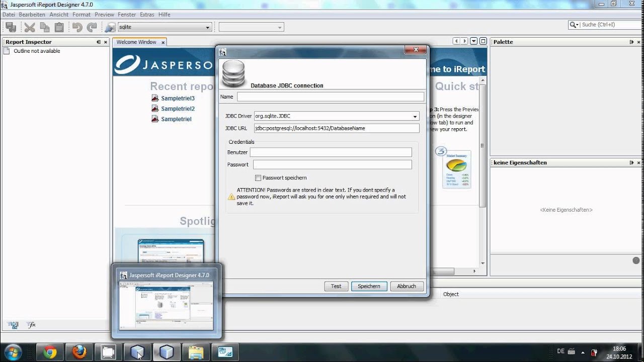Click the filter icon at the bottom of the Report Inspector
The width and height of the screenshot is (644, 362).
(14, 325)
